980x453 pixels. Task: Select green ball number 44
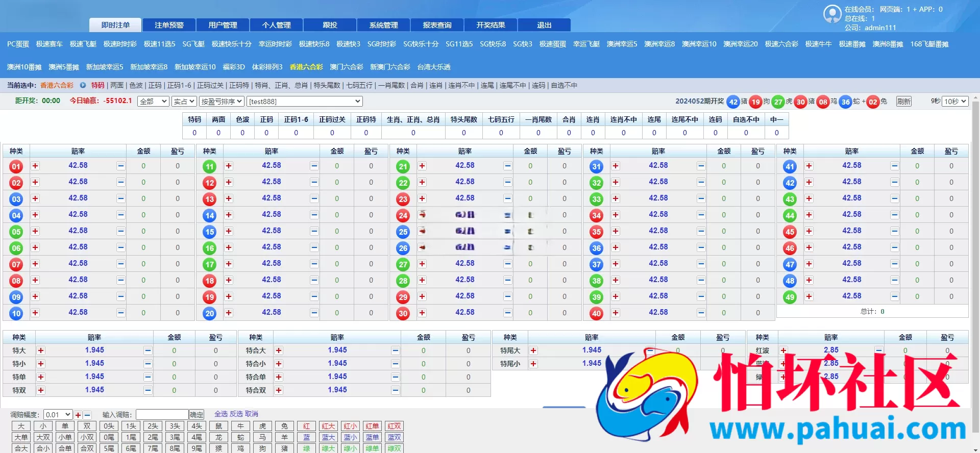click(x=790, y=215)
